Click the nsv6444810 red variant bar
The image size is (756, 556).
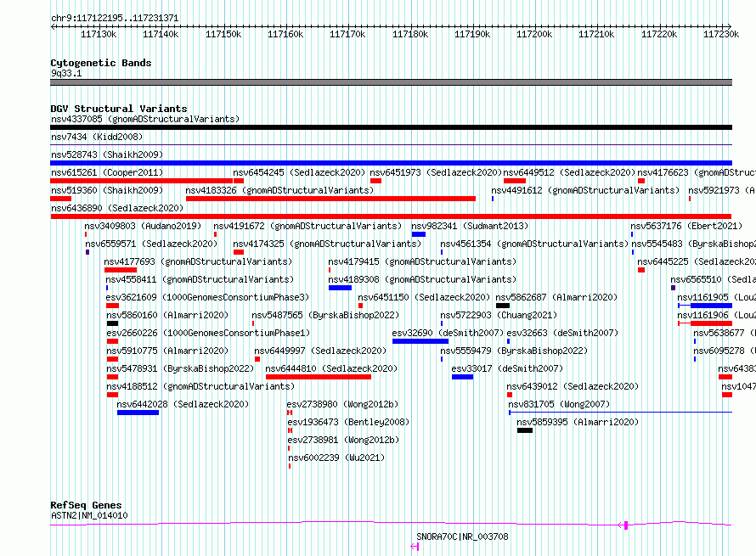(319, 377)
